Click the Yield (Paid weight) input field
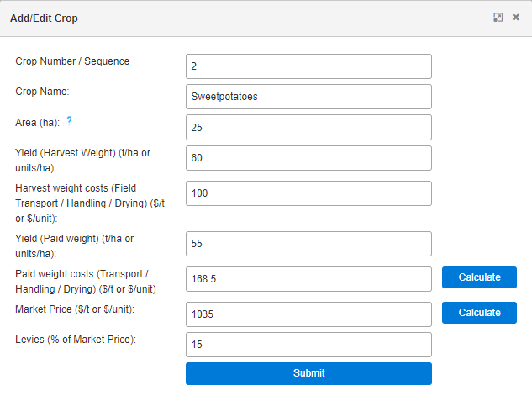Image resolution: width=532 pixels, height=401 pixels. point(308,244)
